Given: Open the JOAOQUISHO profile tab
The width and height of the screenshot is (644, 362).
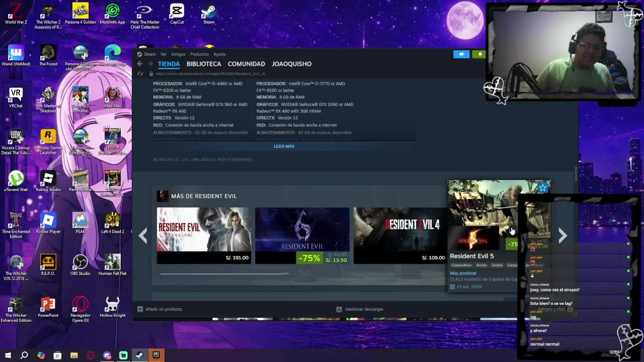Looking at the screenshot, I should 291,64.
